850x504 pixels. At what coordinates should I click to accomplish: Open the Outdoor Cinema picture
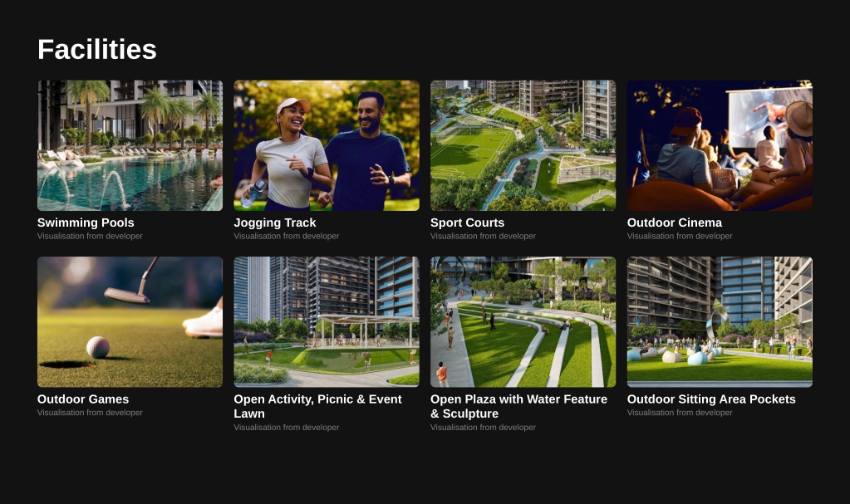pyautogui.click(x=720, y=146)
